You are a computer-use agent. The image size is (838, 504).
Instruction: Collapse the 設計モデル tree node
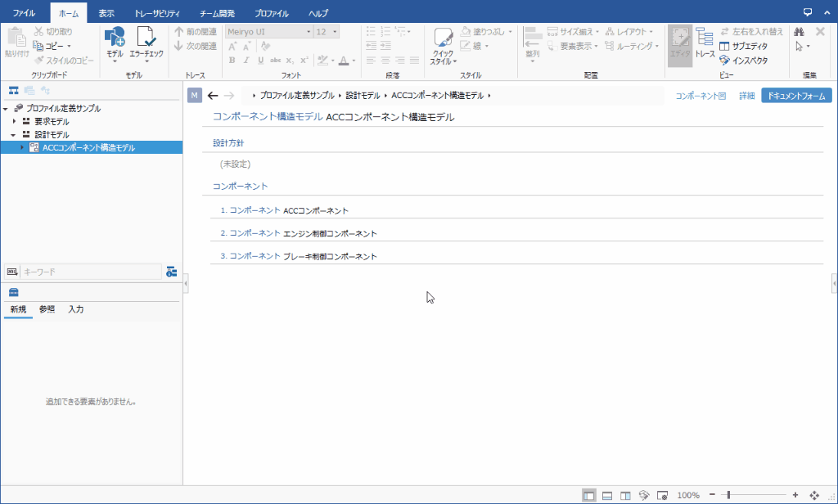[x=14, y=134]
